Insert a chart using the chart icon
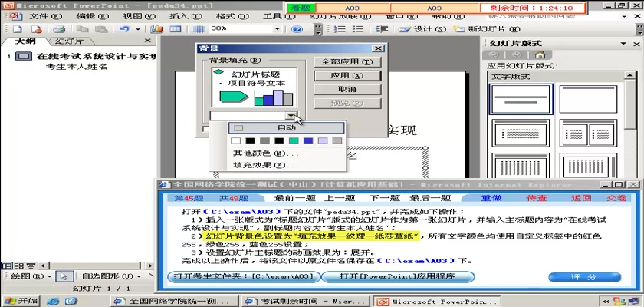This screenshot has height=307, width=644. tap(157, 29)
